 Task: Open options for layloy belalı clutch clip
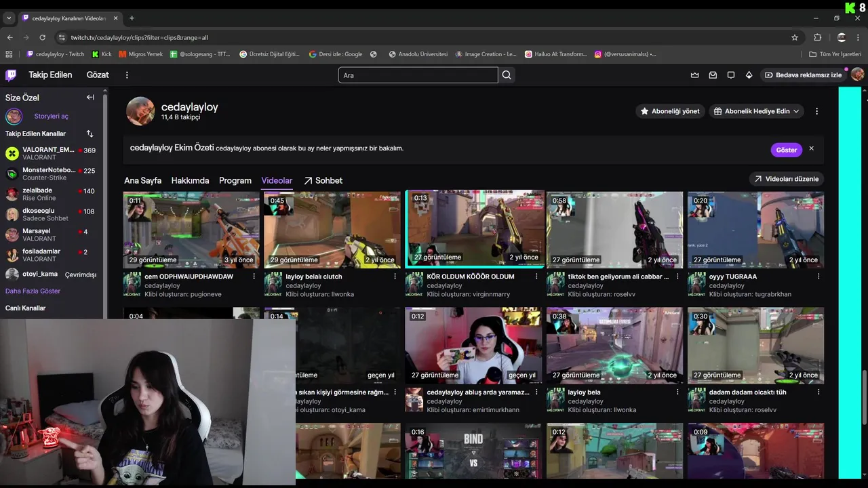click(x=395, y=277)
